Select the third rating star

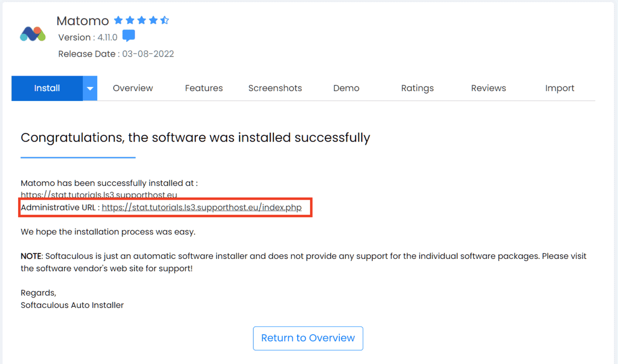tap(141, 20)
